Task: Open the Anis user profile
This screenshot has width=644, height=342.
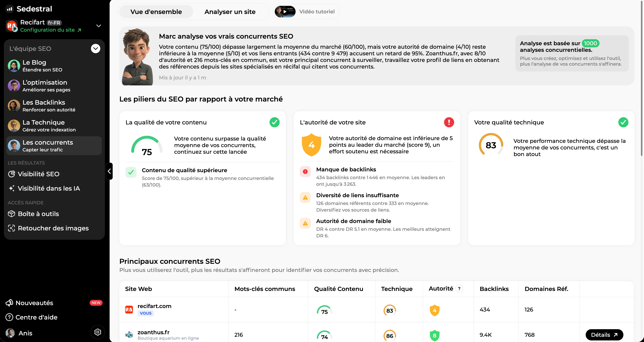Action: click(19, 333)
